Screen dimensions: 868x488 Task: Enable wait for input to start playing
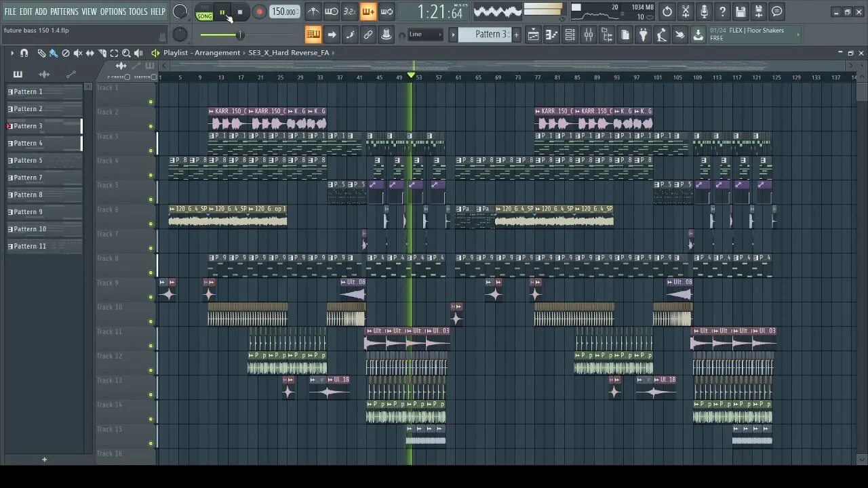pos(332,12)
